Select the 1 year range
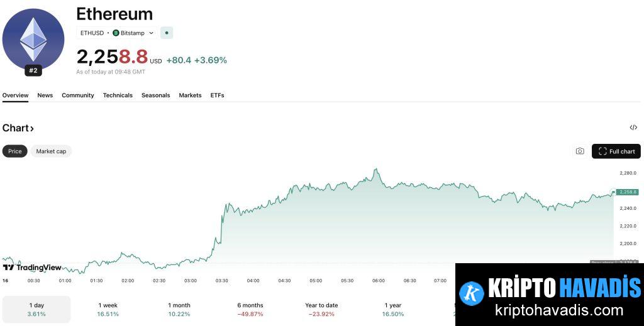The image size is (644, 326). pyautogui.click(x=393, y=310)
